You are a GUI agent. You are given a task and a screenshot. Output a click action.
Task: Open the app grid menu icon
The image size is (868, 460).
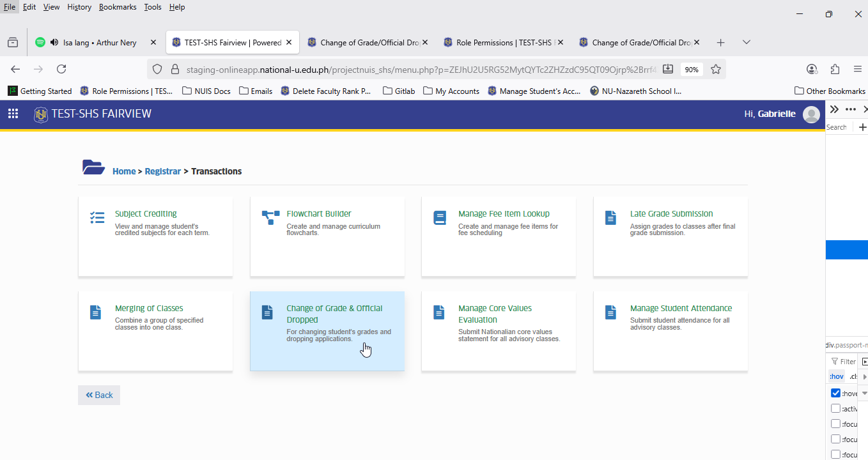click(13, 114)
